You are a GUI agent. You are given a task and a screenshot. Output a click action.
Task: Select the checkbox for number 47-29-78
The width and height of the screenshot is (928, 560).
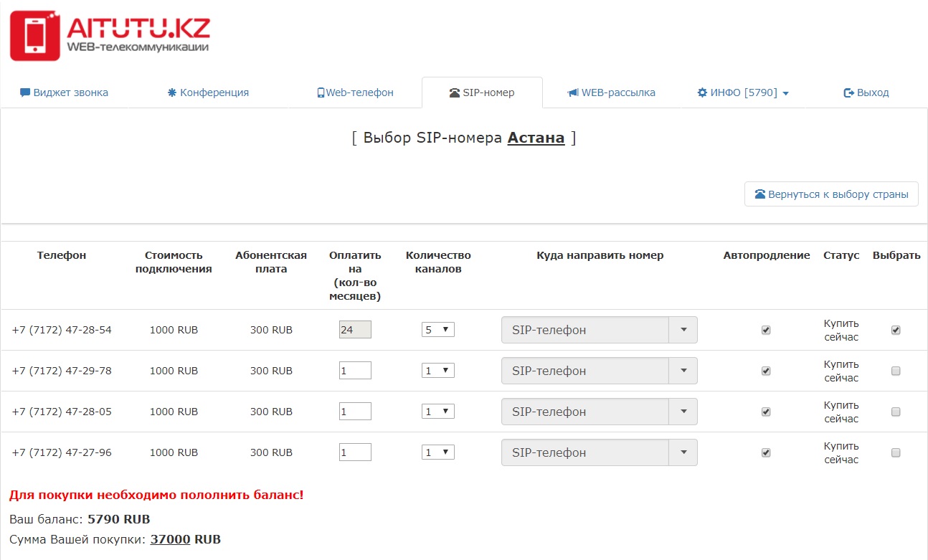[896, 371]
